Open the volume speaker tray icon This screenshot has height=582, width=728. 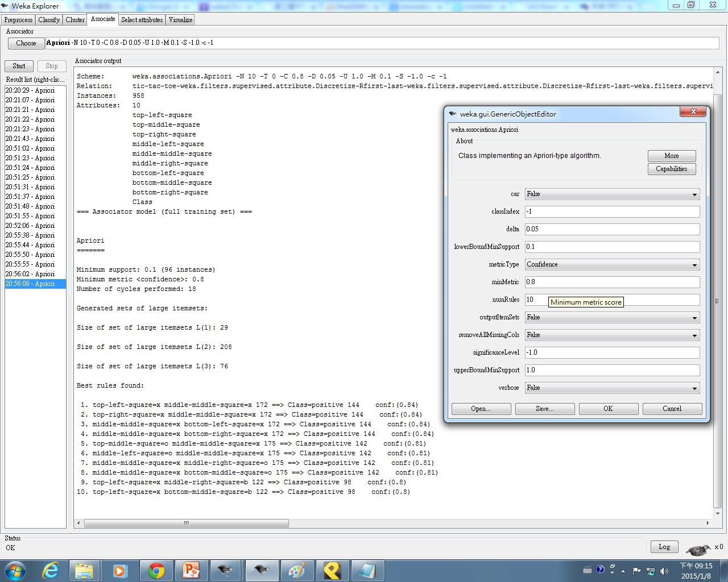tap(664, 571)
